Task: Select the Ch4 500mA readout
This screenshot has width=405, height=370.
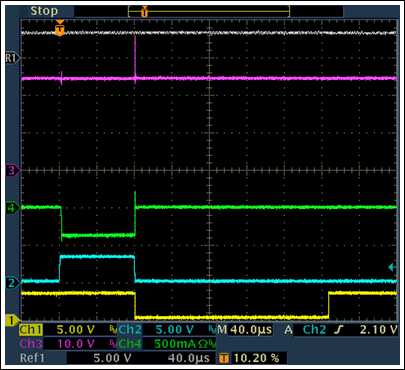Action: (167, 344)
